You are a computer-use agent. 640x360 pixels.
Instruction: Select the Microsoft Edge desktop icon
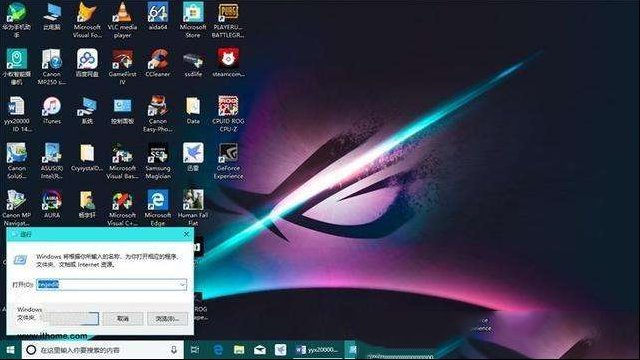point(158,207)
